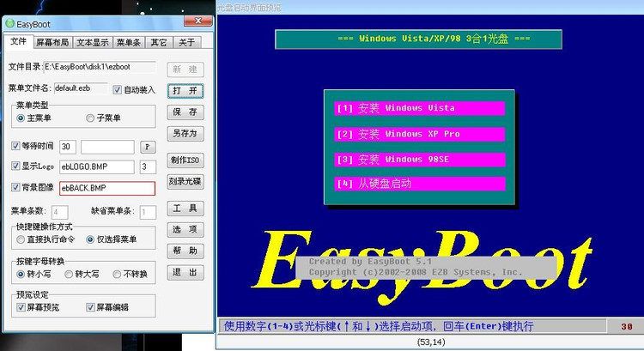Screen dimensions: 644x351
Task: Click the P button beside wait time
Action: tap(148, 147)
